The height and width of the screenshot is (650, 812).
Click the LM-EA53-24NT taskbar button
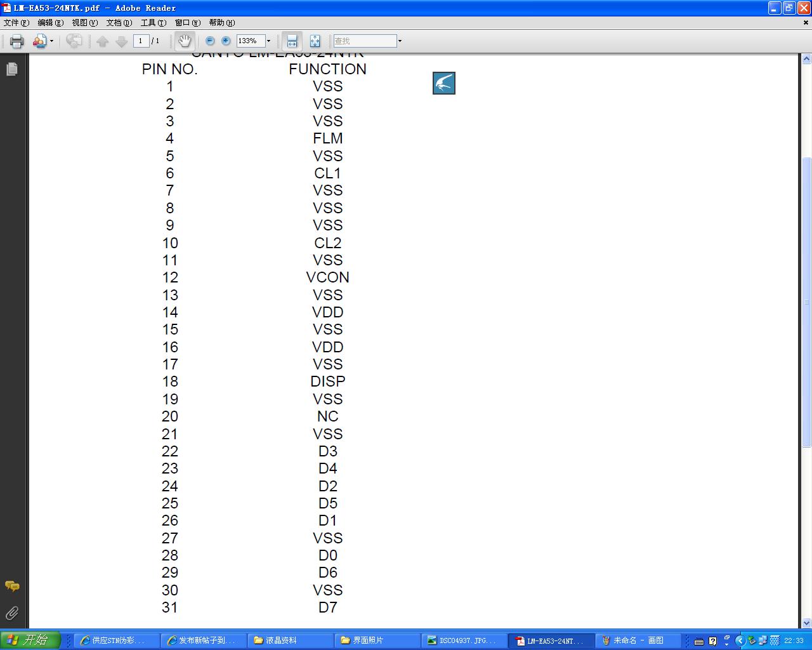[551, 640]
